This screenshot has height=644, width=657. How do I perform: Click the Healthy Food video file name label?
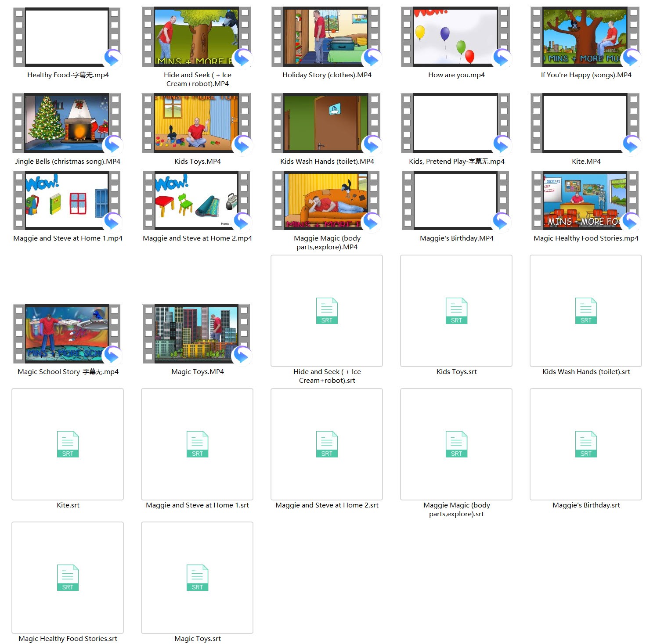coord(68,75)
